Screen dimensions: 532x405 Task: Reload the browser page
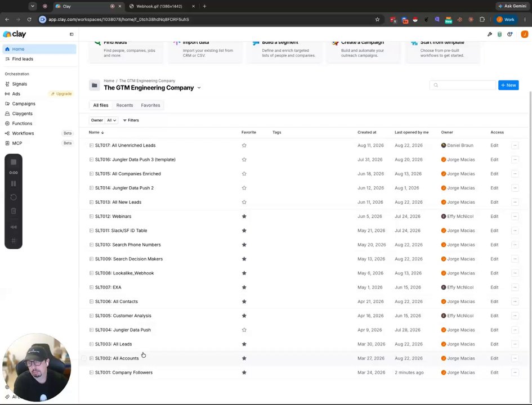coord(29,20)
